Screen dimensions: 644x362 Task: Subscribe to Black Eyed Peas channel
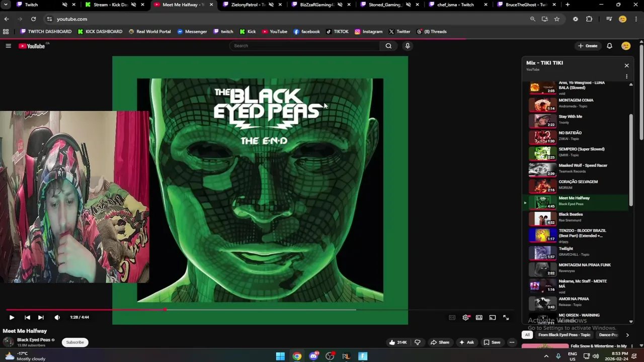(75, 342)
